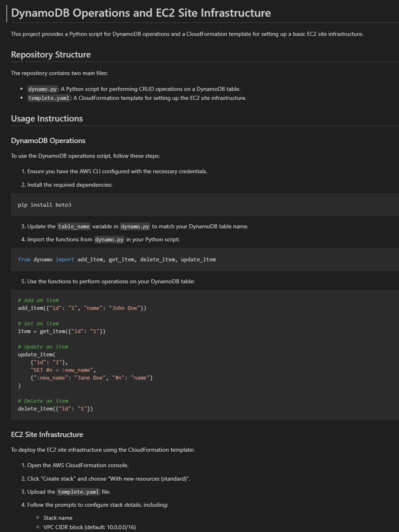This screenshot has width=399, height=532.
Task: Click the main heading 'DynamoDB Operations and EC2 Site Infrastructure'
Action: (141, 13)
